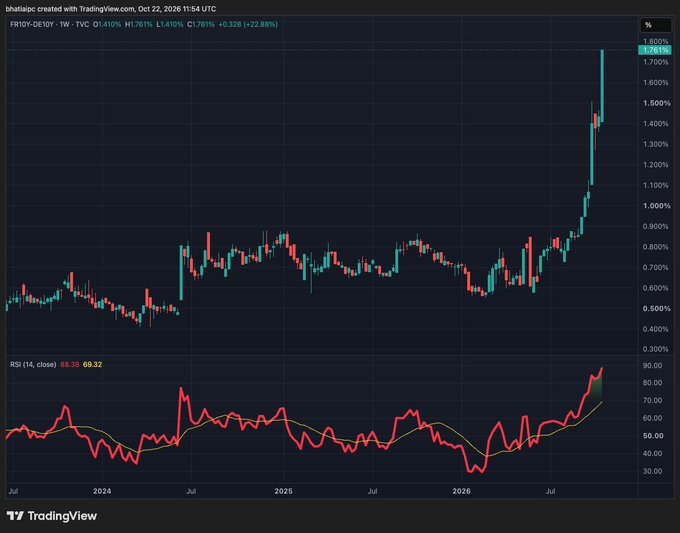Click the current price label 1.761% on axis

click(x=655, y=50)
